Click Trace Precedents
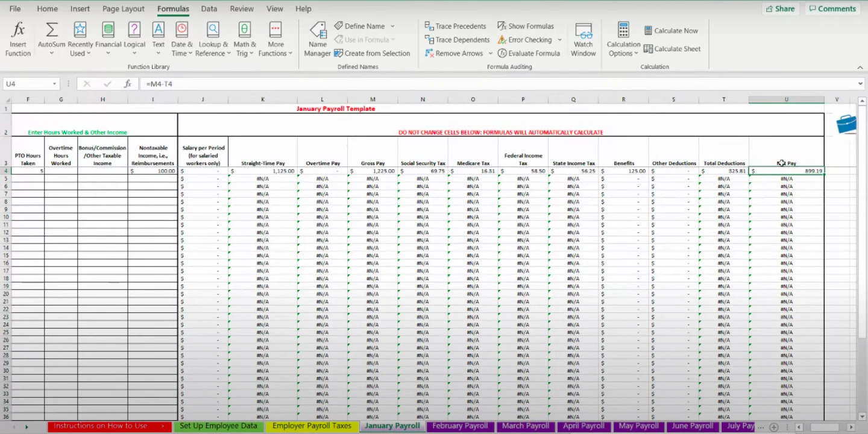 (456, 26)
